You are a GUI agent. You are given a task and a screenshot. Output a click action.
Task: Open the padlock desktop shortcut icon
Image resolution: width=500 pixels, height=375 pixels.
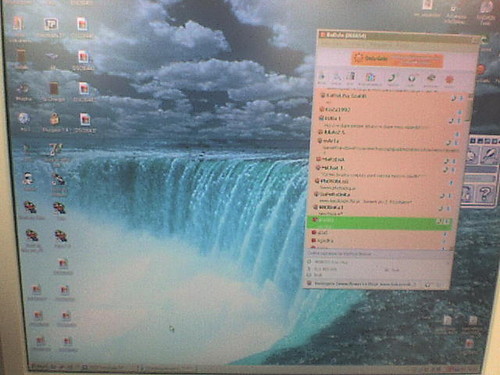pos(54,119)
